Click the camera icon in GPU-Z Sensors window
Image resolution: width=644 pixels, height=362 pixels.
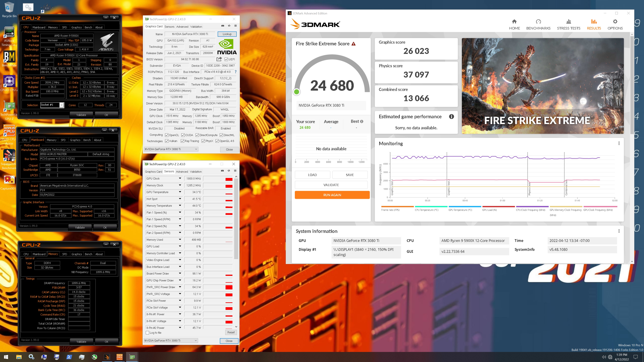click(222, 171)
